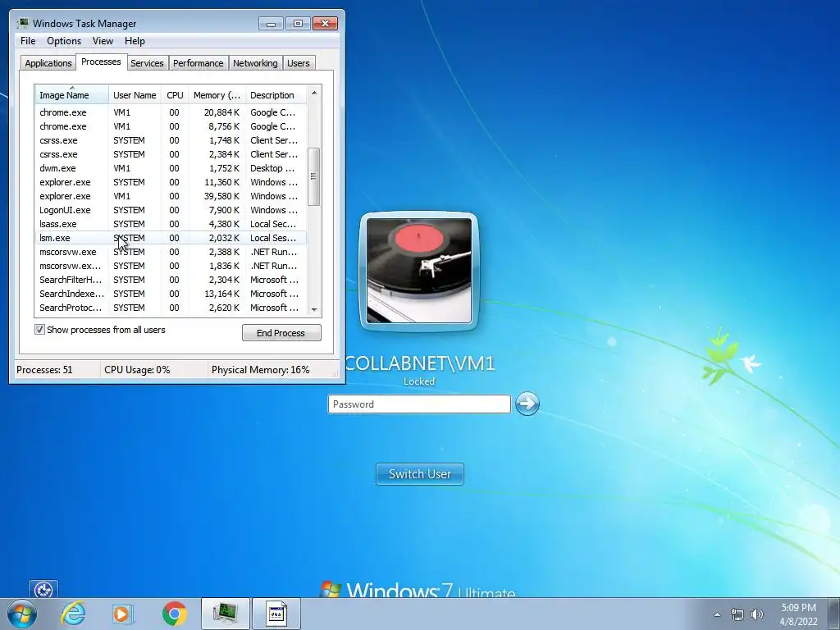Open the Options menu

(64, 41)
